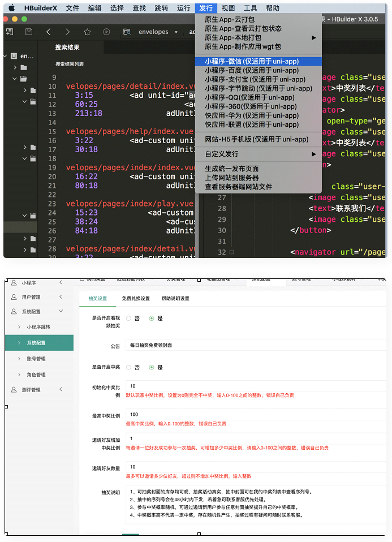
Task: Open the envelopes project dropdown arrow
Action: [176, 32]
